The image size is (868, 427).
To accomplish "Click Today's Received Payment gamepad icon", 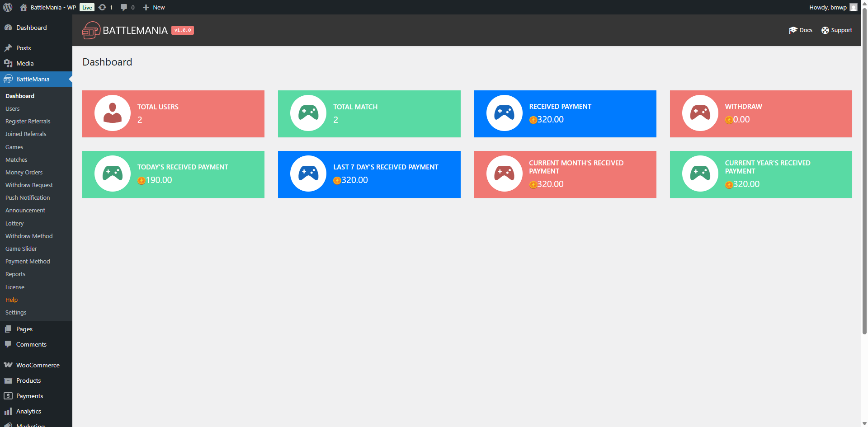I will tap(113, 174).
